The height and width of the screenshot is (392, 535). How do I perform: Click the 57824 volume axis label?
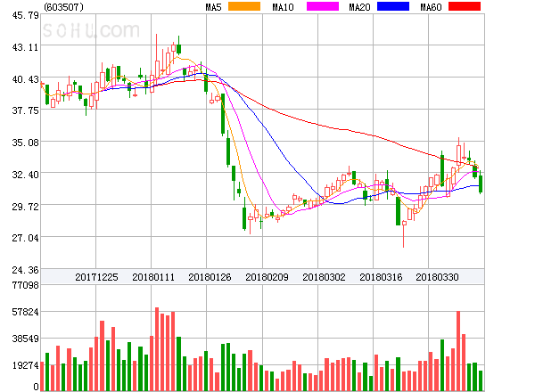(x=25, y=312)
